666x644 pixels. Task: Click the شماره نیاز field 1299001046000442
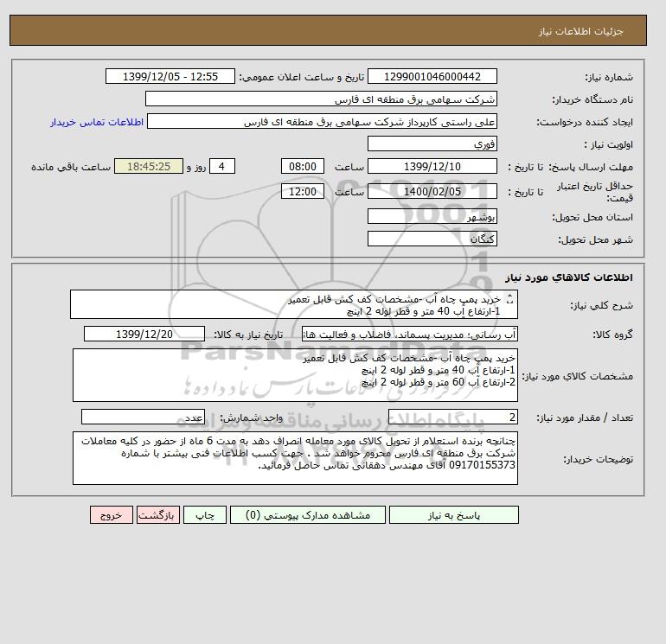(432, 76)
